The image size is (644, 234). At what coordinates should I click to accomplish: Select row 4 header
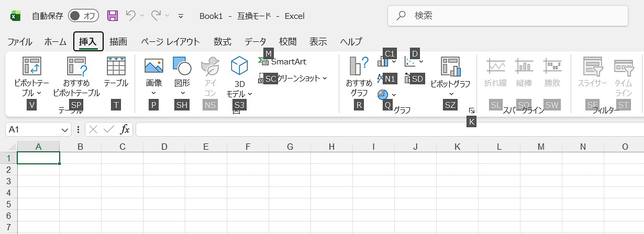point(8,193)
